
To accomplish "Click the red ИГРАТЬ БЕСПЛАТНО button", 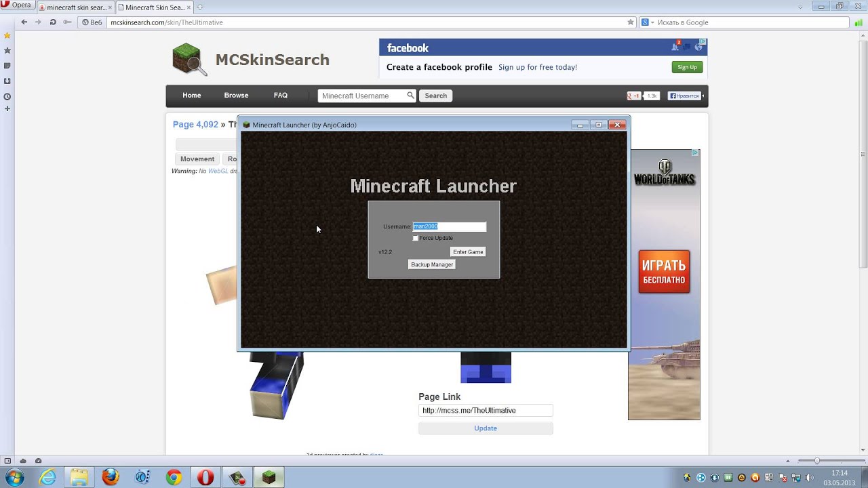I will pyautogui.click(x=664, y=272).
